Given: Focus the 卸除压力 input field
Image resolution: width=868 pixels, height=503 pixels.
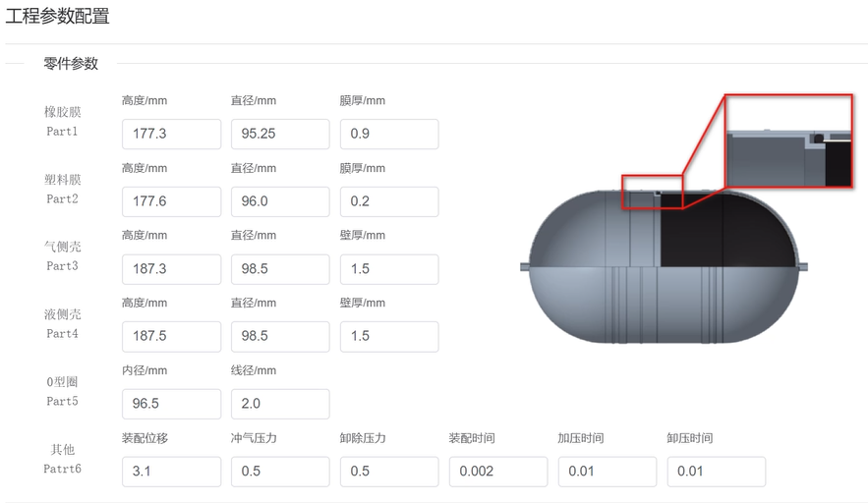Looking at the screenshot, I should pyautogui.click(x=389, y=472).
